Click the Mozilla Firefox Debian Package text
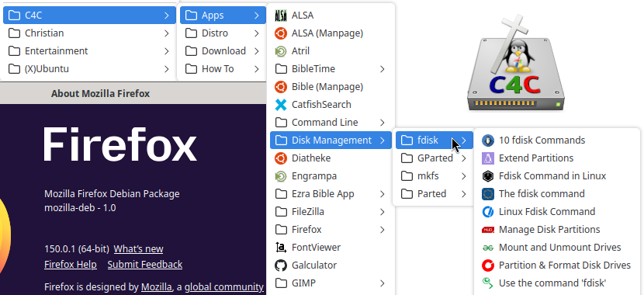Viewport: 644px width, 295px height. pos(112,194)
